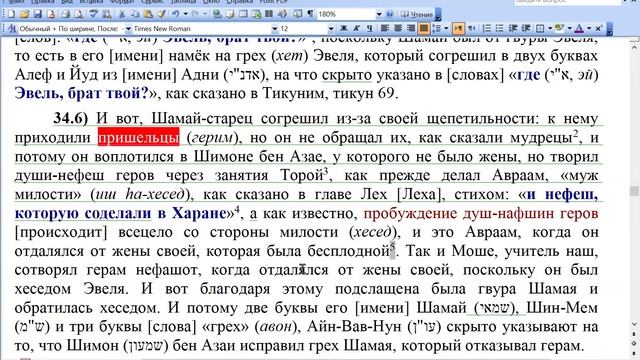Open the Формат menu

click(122, 2)
